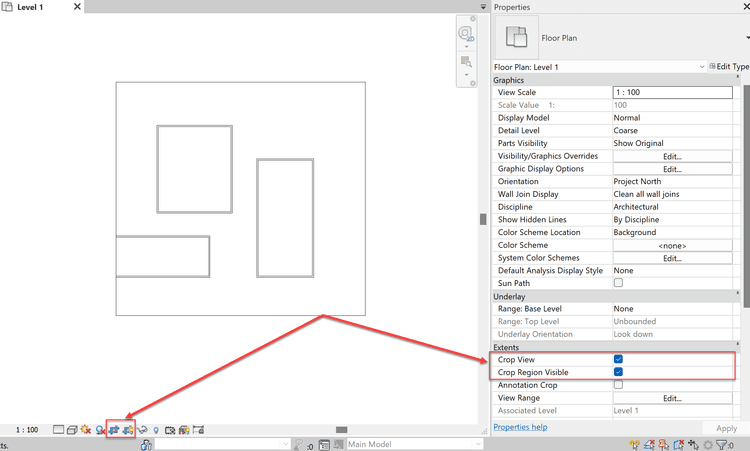Image resolution: width=750 pixels, height=451 pixels.
Task: Enable the Annotation Crop checkbox
Action: (x=618, y=385)
